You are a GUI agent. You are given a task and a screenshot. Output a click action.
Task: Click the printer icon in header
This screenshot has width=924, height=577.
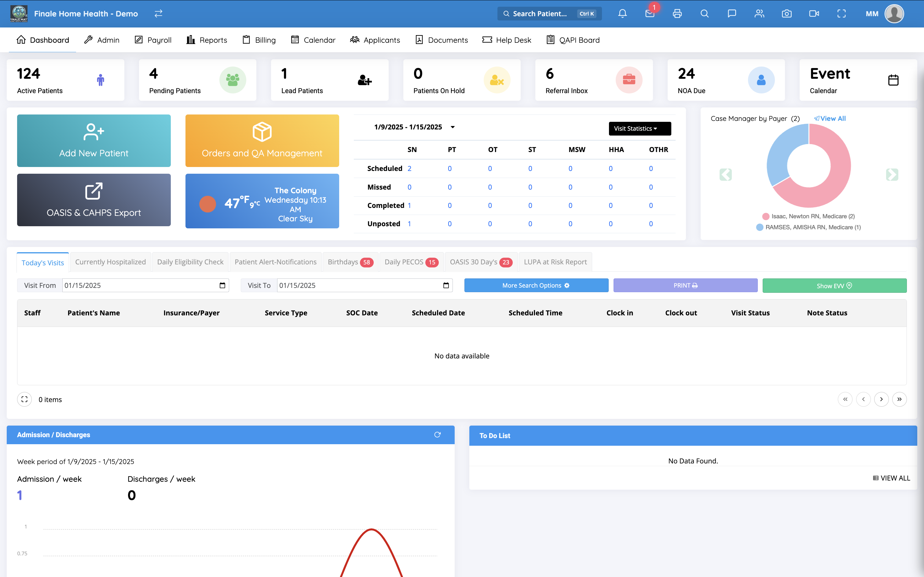[677, 14]
